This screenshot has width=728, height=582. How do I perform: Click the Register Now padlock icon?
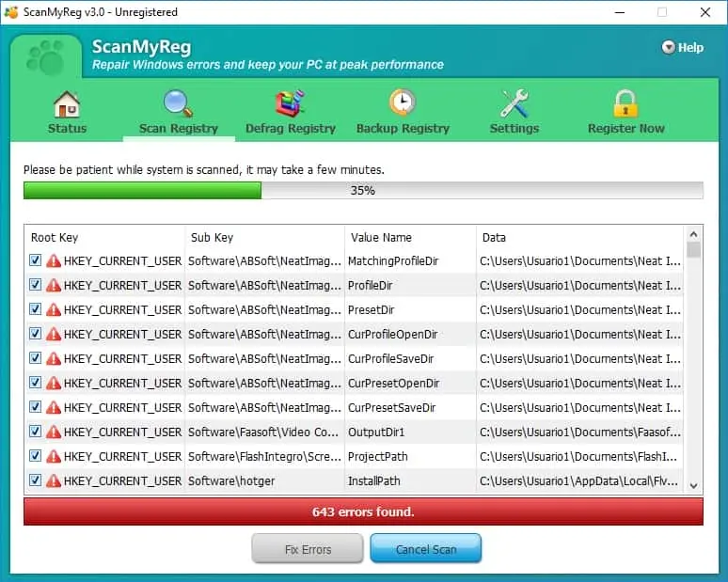625,103
